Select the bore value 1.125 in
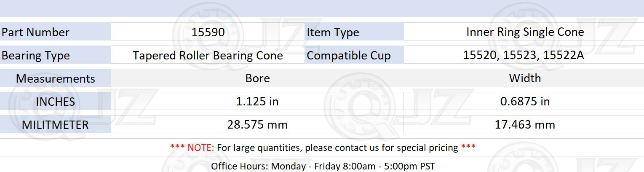The image size is (644, 172). 257,102
